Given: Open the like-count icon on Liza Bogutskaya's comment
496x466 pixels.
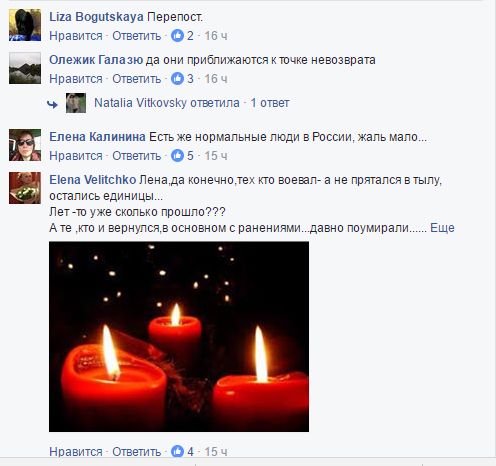Looking at the screenshot, I should point(177,36).
